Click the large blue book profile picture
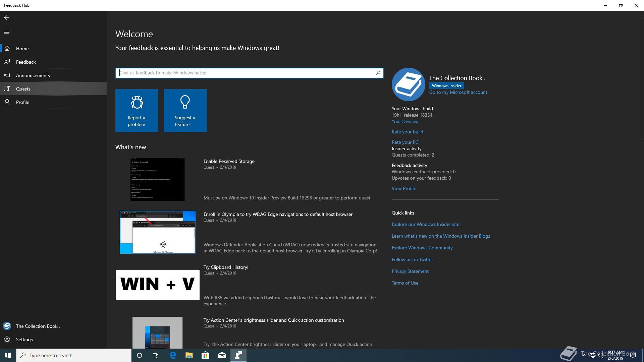644x362 pixels. coord(409,84)
